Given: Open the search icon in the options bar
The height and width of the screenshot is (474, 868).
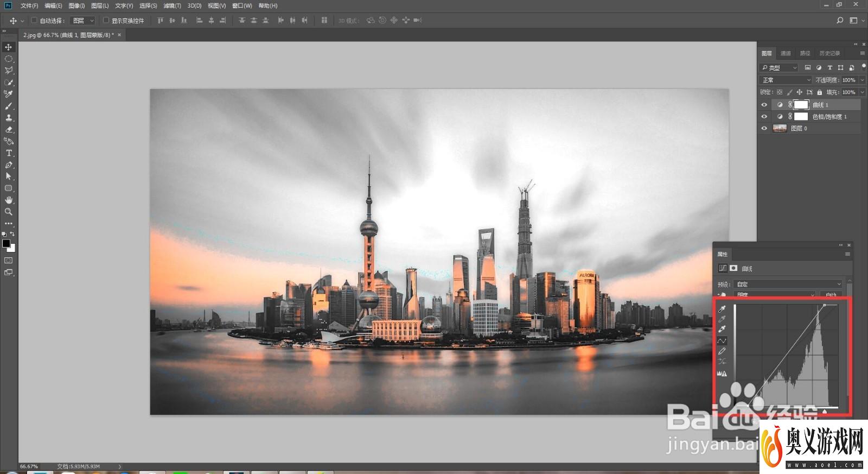Looking at the screenshot, I should (840, 20).
